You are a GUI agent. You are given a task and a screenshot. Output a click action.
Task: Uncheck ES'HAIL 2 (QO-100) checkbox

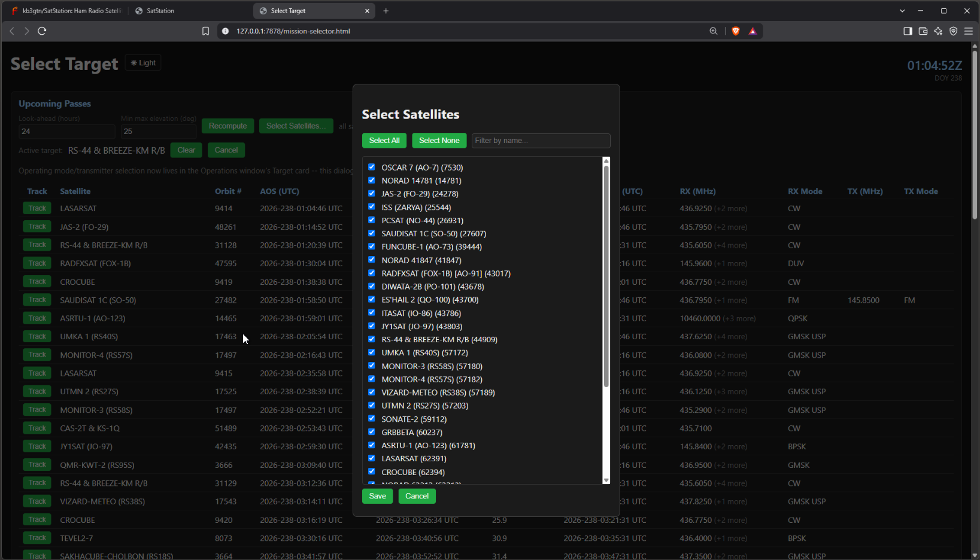click(x=371, y=299)
